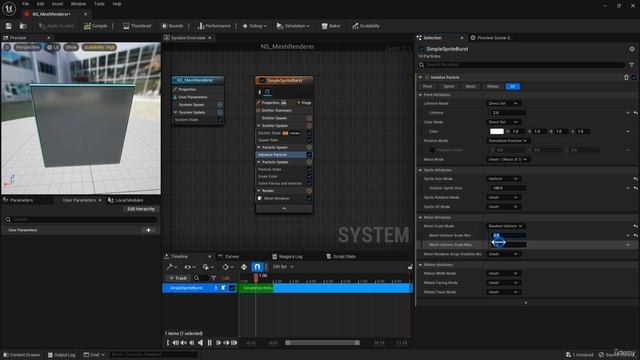Toggle Solve Forces and Velocity checkbox
Viewport: 640px width, 360px height.
tap(309, 184)
